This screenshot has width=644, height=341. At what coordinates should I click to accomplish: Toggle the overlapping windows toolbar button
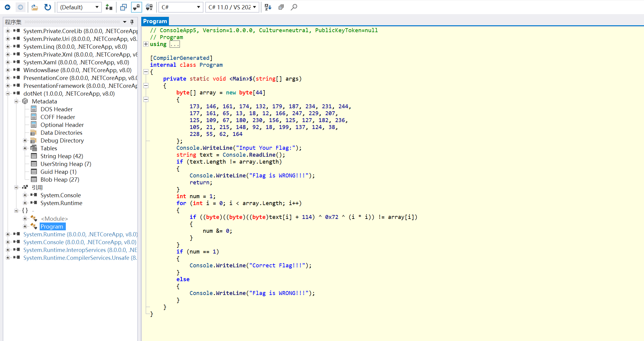tap(123, 7)
